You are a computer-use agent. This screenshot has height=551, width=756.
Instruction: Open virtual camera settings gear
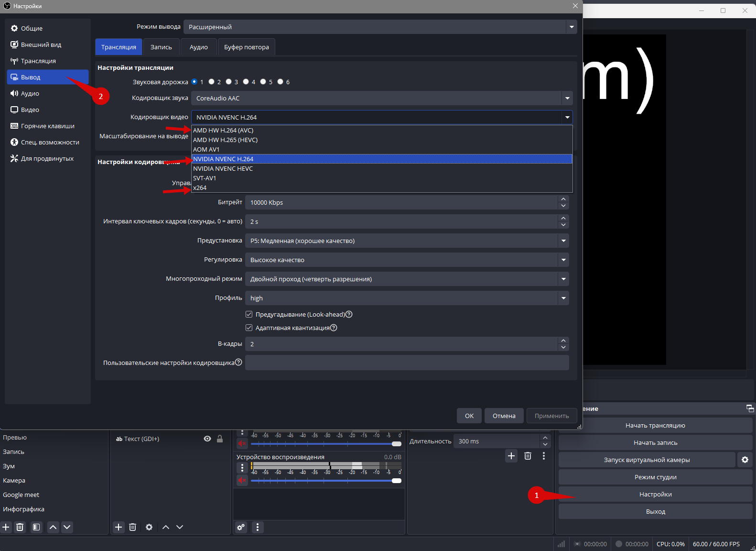(745, 460)
